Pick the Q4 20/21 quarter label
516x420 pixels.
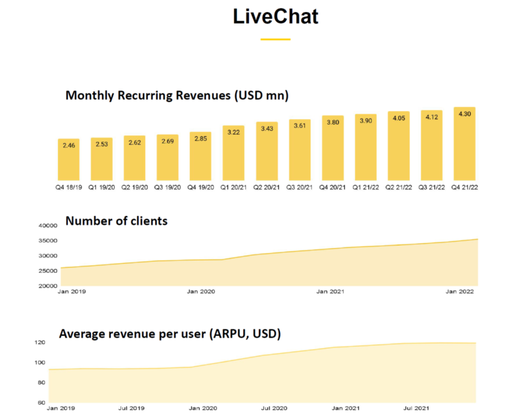point(332,188)
